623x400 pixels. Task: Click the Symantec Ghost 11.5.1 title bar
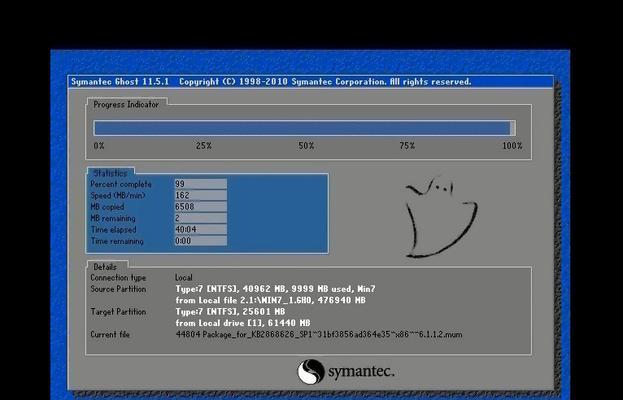[311, 82]
